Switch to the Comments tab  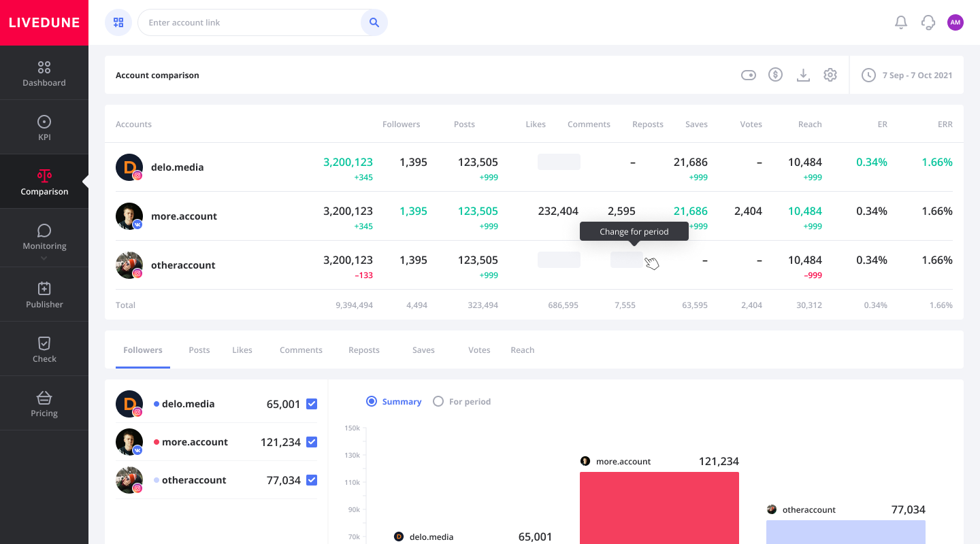coord(301,350)
